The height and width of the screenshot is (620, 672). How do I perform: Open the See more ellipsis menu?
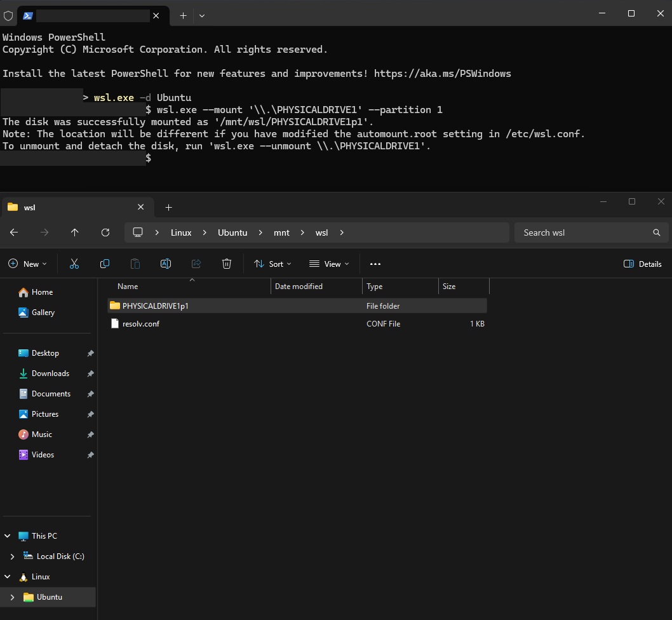[x=375, y=264]
